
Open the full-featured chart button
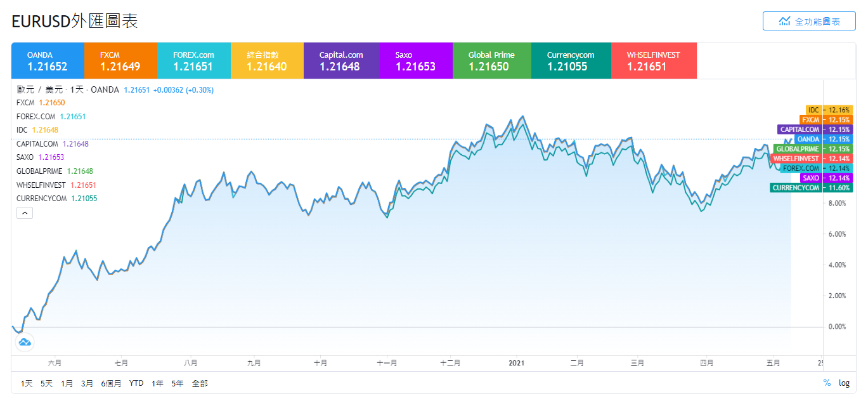(x=809, y=21)
